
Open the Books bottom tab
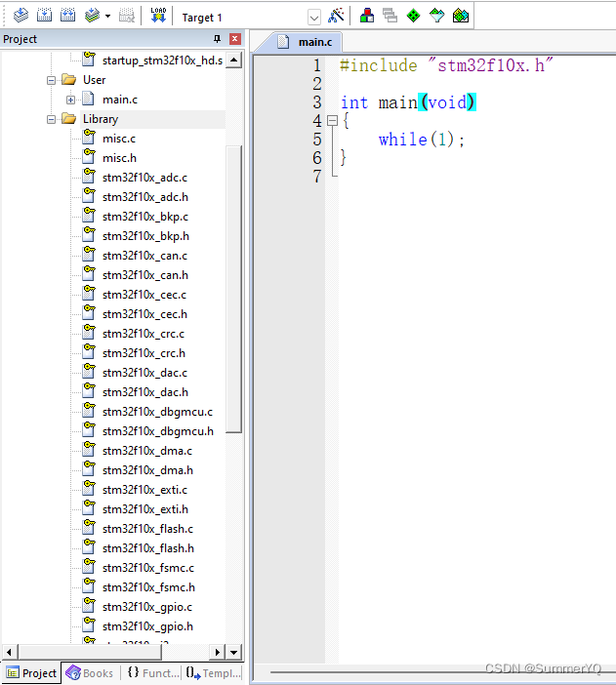click(x=90, y=673)
